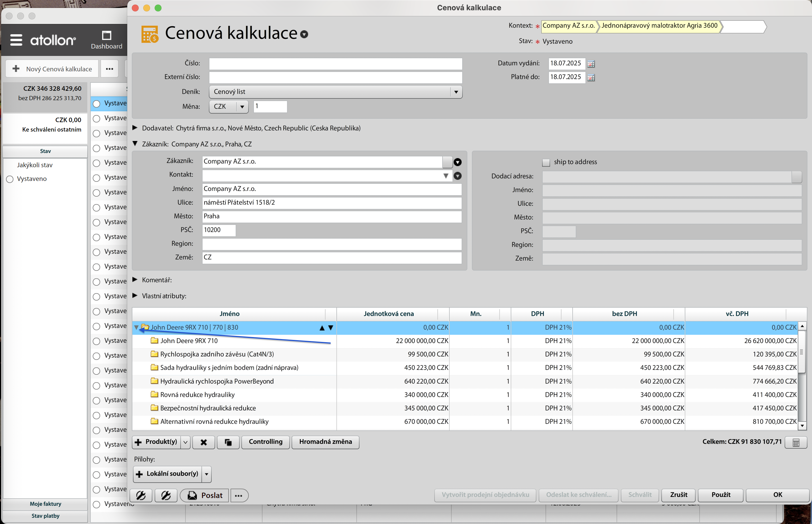Screen dimensions: 812x524
Task: Select Jednonápravový malotraktor Agria 3600 breadcrumb
Action: pyautogui.click(x=659, y=26)
